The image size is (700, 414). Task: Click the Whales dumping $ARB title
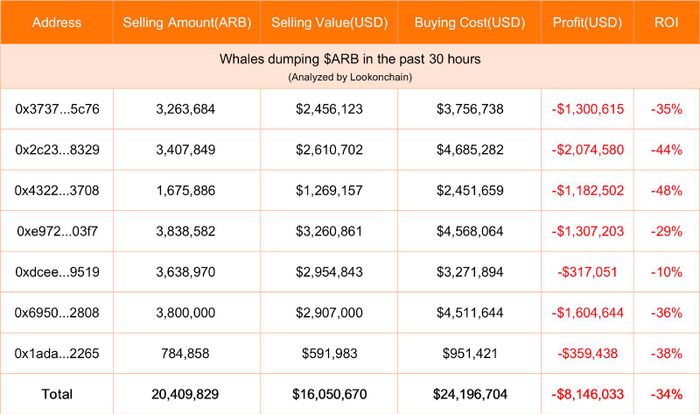350,59
